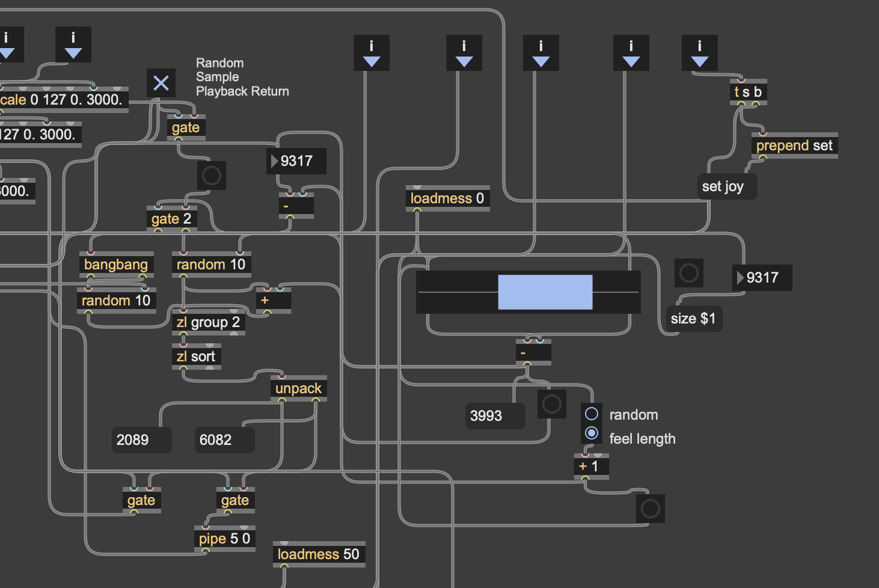This screenshot has height=588, width=879.
Task: Click the 6082 message box
Action: tap(225, 440)
